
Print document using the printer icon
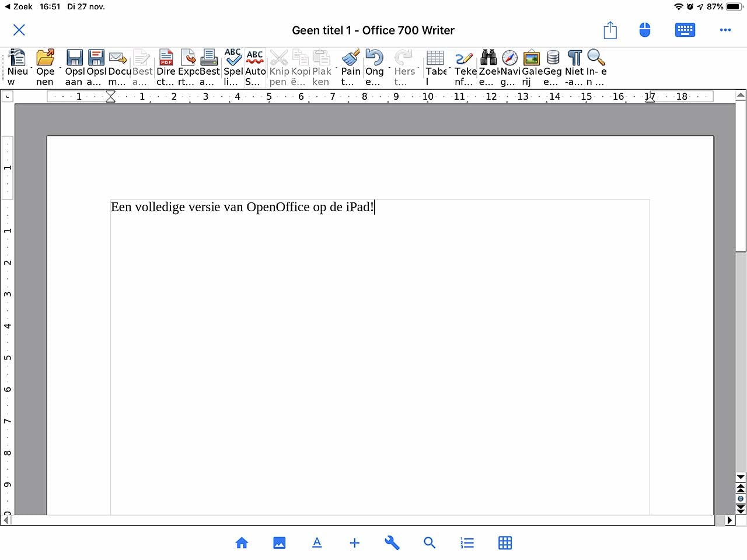click(210, 57)
